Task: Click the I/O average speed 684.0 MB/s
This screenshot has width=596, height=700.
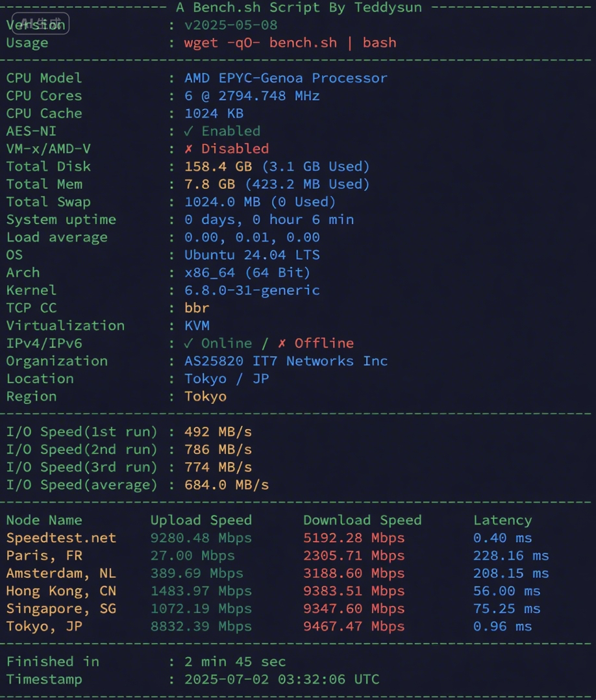Action: coord(227,485)
